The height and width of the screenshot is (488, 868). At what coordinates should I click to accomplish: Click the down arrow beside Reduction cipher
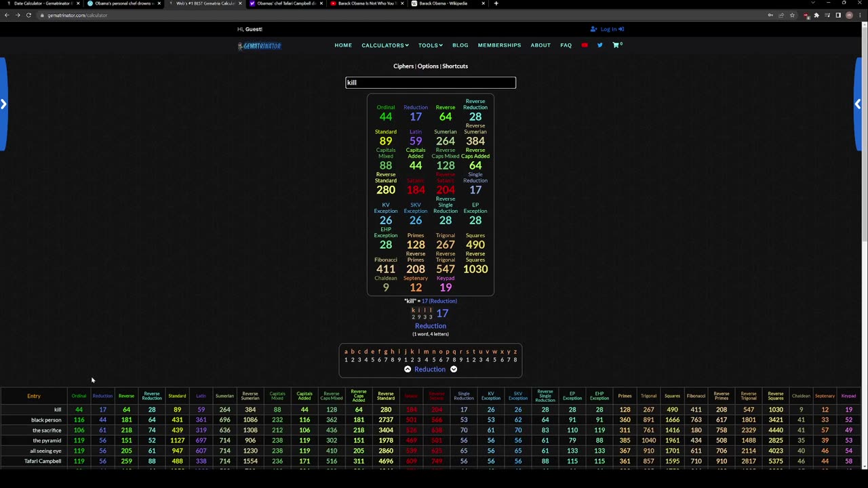click(x=454, y=369)
